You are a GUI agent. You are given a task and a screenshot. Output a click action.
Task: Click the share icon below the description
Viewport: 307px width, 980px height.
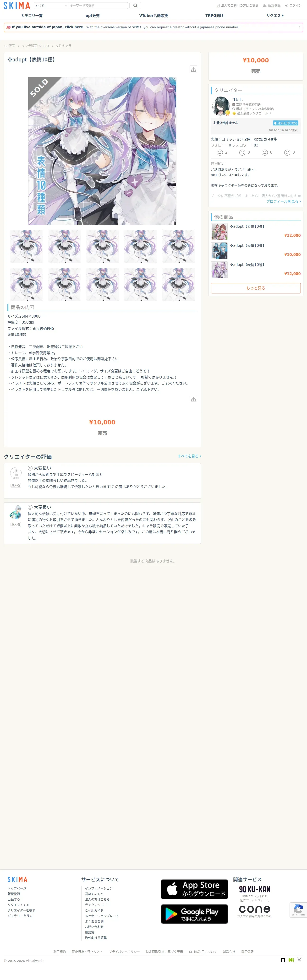[x=193, y=399]
